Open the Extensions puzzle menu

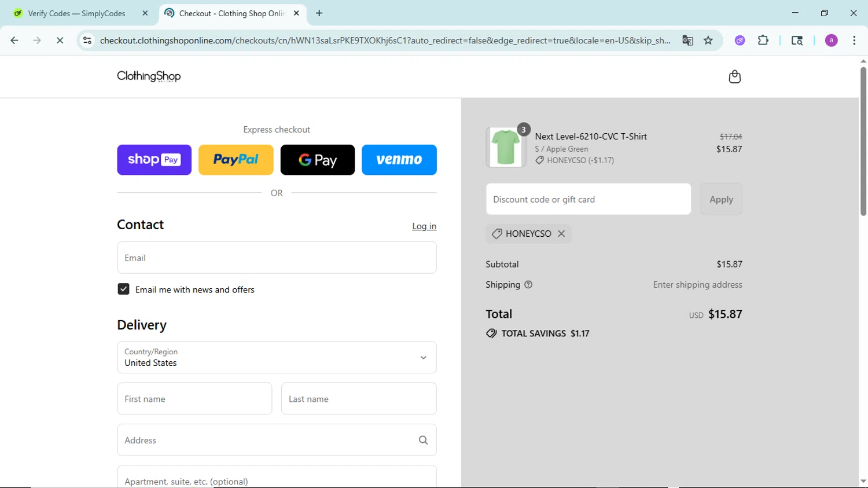763,41
